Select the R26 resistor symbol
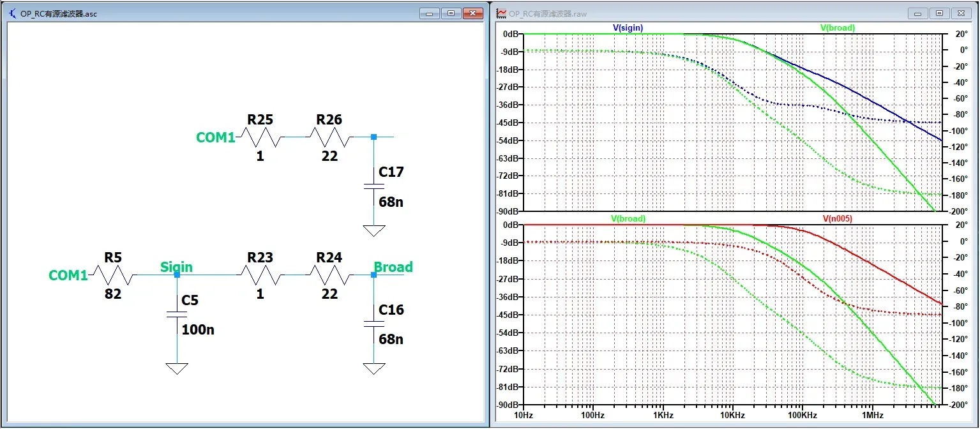The image size is (980, 429). tap(329, 137)
